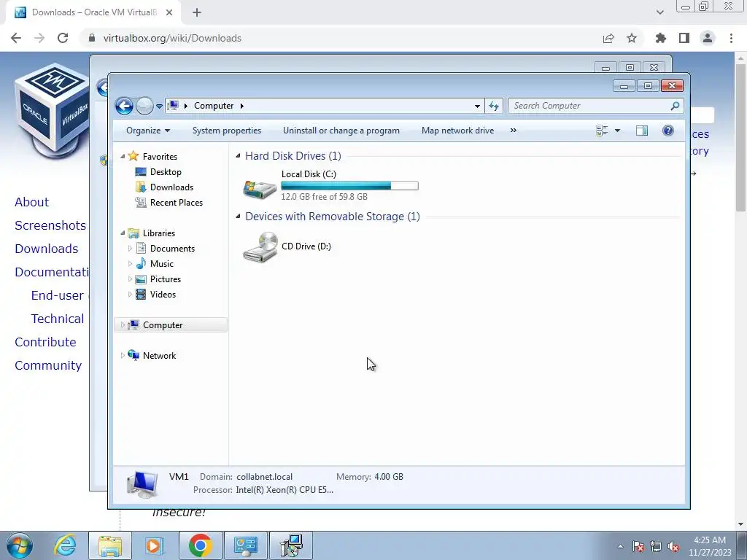Launch Internet Explorer from taskbar
The image size is (747, 560).
(x=65, y=545)
